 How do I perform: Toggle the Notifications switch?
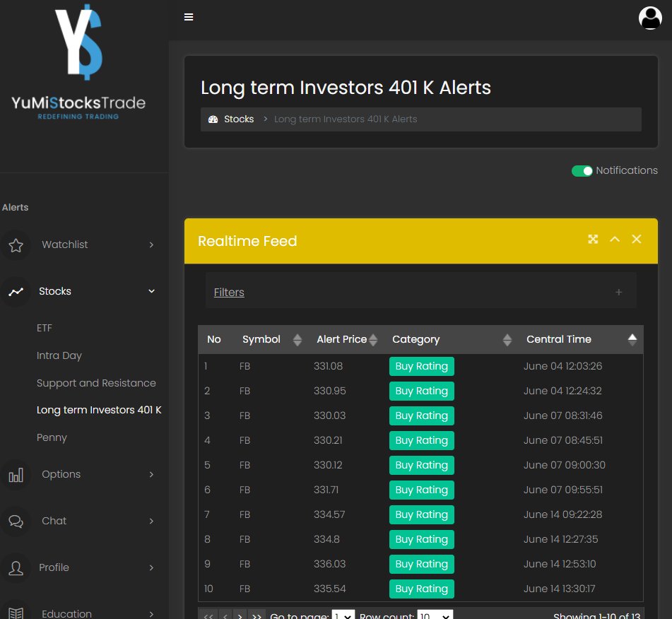coord(582,170)
